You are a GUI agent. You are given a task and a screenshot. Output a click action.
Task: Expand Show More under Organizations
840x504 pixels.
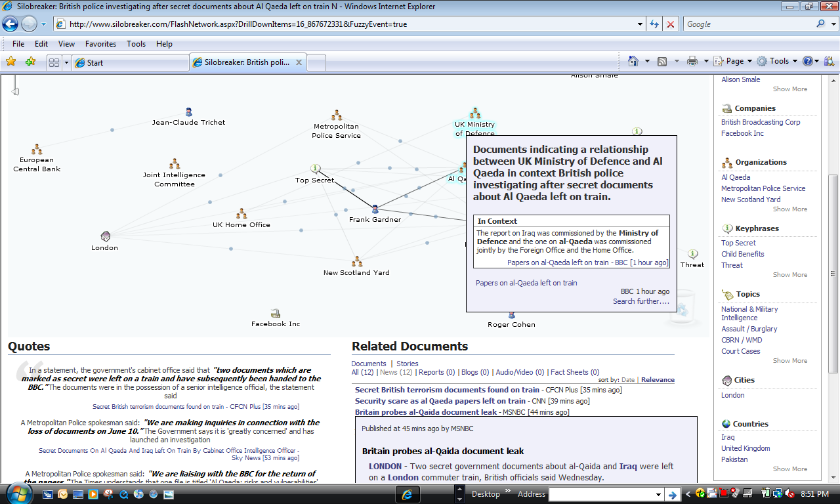[x=790, y=209]
